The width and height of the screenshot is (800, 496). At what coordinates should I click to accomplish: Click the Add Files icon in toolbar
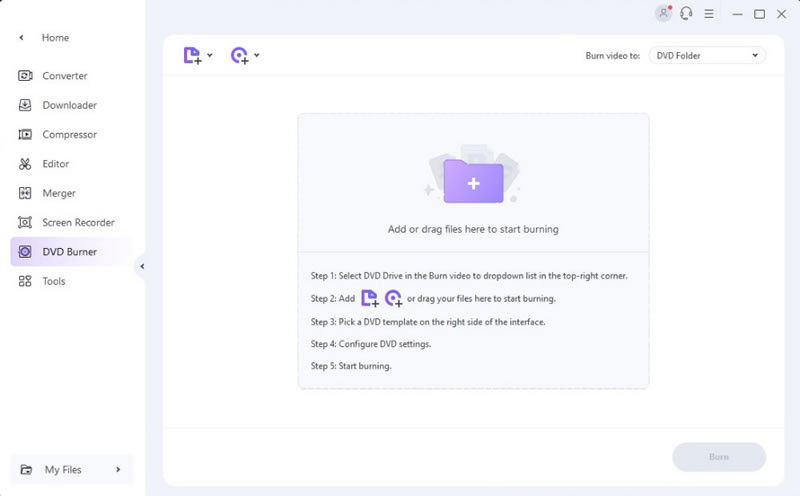pos(192,55)
